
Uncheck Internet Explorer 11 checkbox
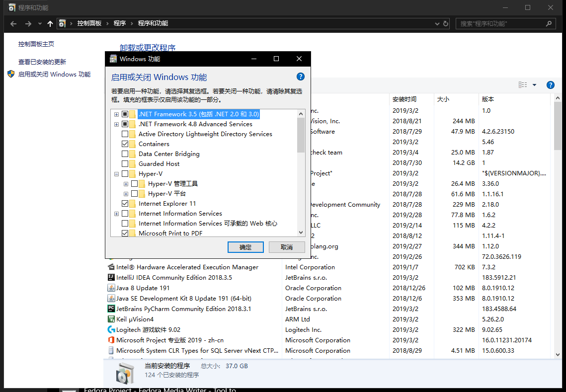coord(125,204)
